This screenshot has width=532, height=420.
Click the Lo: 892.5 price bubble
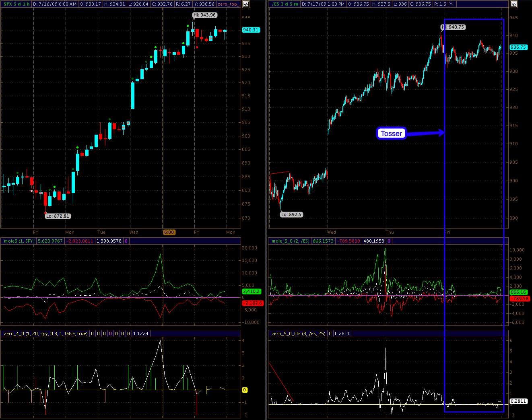pos(291,214)
